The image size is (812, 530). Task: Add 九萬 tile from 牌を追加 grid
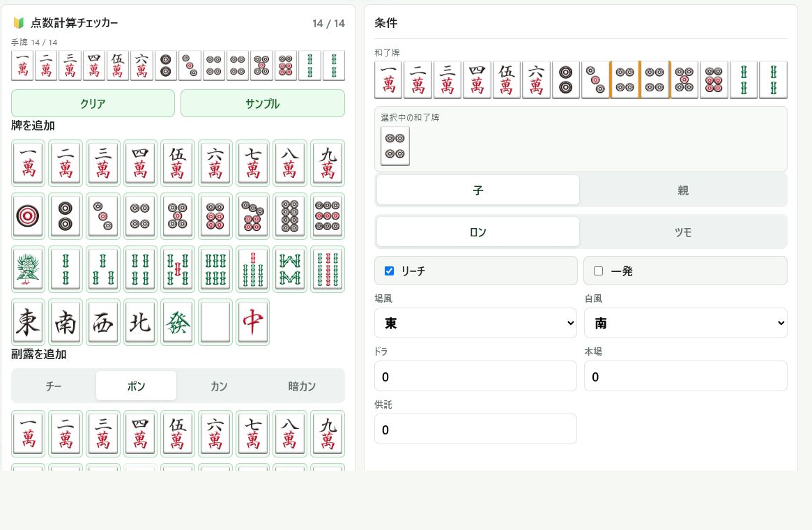328,163
